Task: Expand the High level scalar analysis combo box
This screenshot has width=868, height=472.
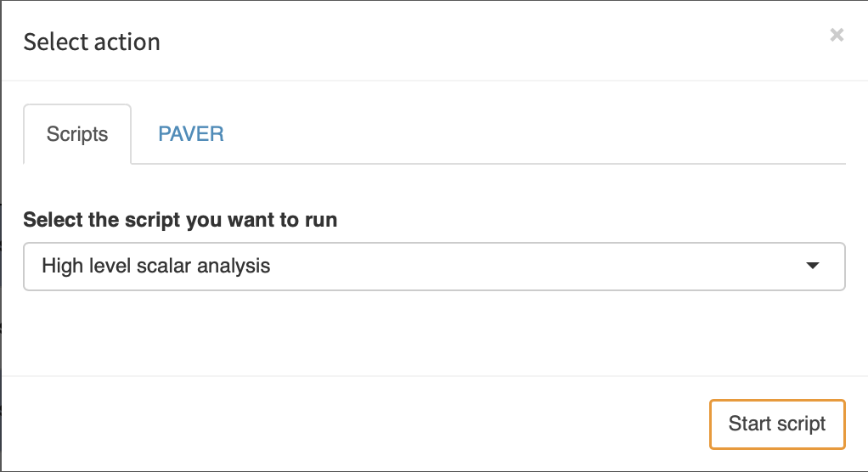Action: click(x=434, y=267)
